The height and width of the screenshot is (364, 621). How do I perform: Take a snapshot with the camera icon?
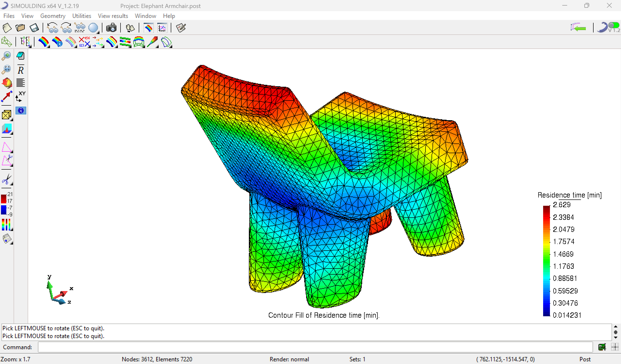111,28
